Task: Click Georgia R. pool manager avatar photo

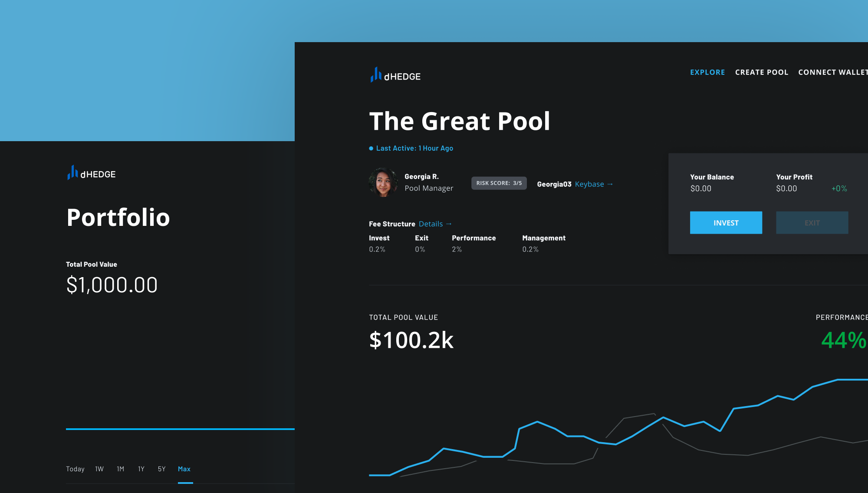Action: point(383,182)
